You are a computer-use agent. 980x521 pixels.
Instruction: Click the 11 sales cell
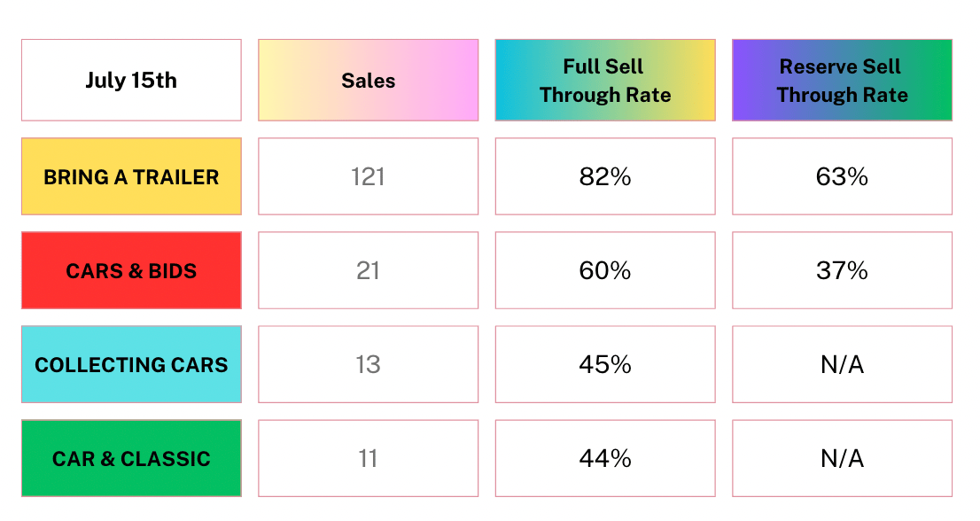pyautogui.click(x=368, y=458)
